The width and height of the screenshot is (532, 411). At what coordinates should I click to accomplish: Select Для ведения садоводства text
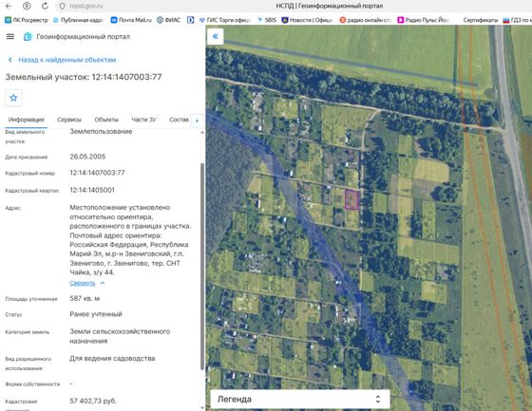[112, 358]
